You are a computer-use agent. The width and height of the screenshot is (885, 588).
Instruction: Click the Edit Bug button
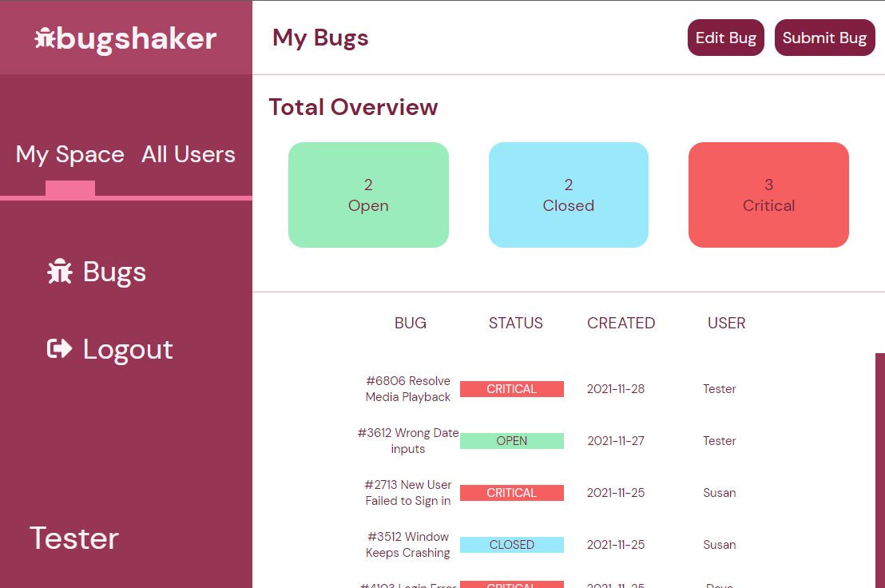[x=725, y=37]
